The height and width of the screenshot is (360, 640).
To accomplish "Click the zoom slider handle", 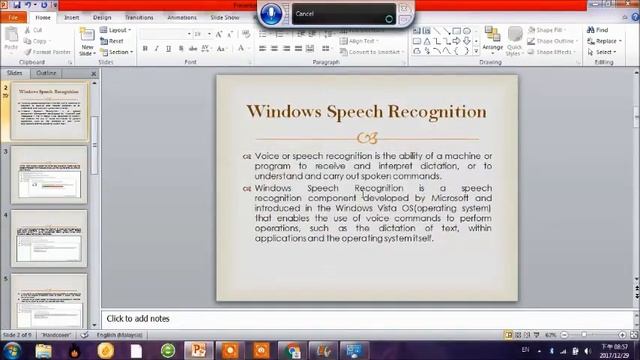I will coord(584,335).
